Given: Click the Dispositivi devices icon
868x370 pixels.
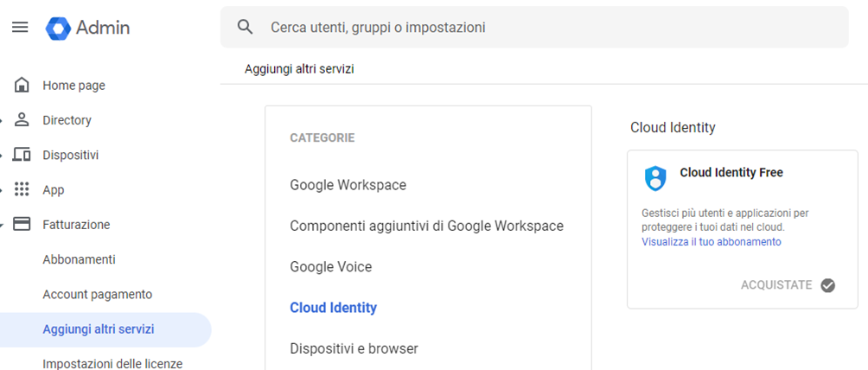Looking at the screenshot, I should (x=22, y=155).
